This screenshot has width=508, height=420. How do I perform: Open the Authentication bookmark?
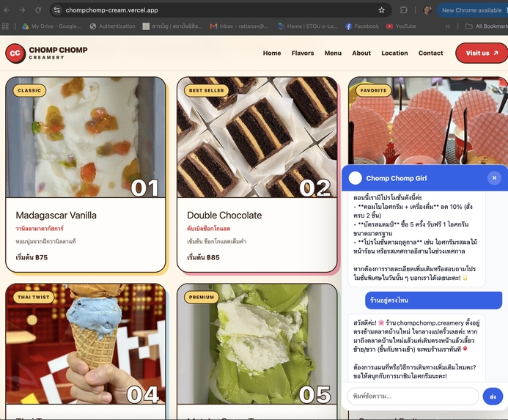tap(112, 26)
